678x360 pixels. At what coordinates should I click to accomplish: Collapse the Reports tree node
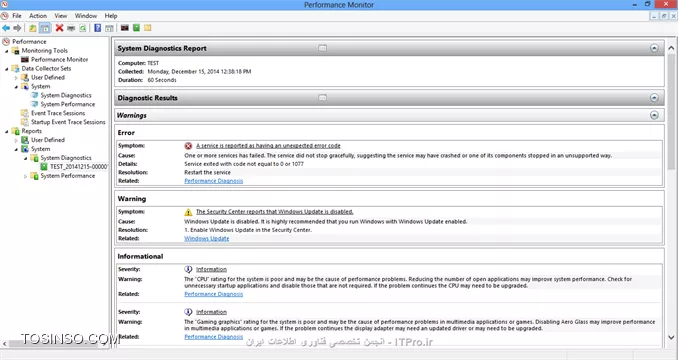point(7,131)
